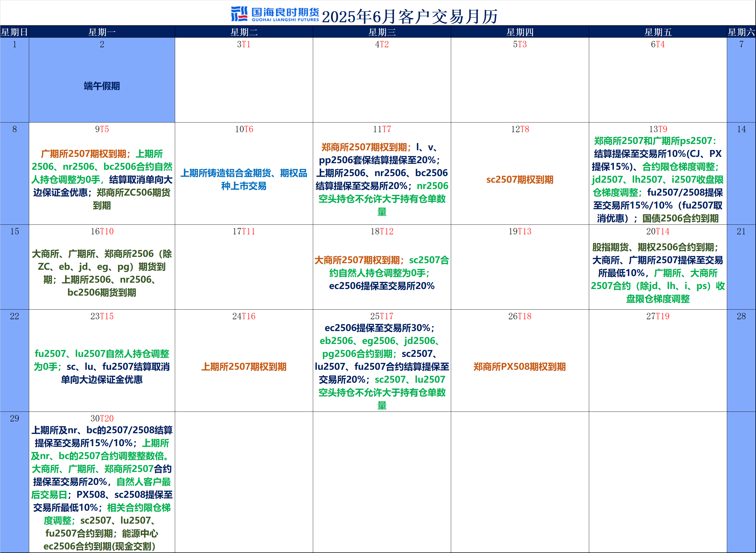756x553 pixels.
Task: Click the date label 27T19
Action: tap(658, 316)
